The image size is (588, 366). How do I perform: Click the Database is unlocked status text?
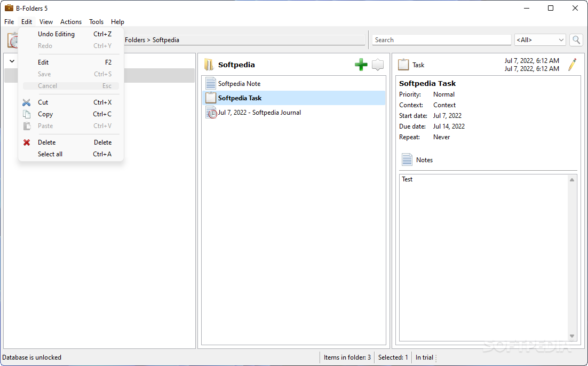click(x=32, y=357)
